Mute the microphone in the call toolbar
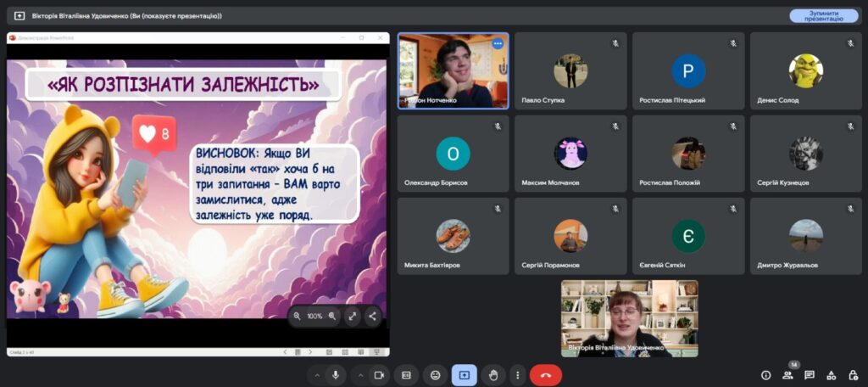 coord(337,375)
